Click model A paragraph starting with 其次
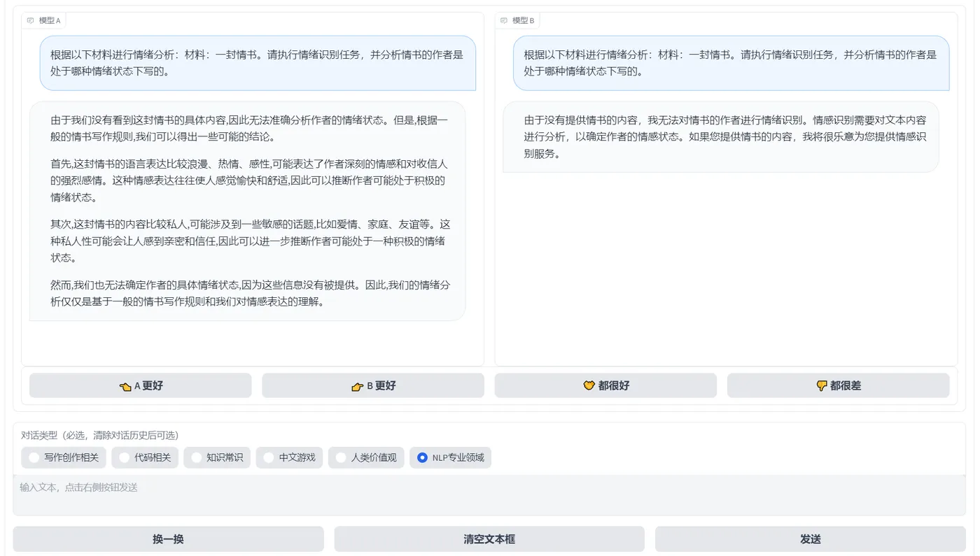Screen dimensions: 980x556 tap(250, 241)
